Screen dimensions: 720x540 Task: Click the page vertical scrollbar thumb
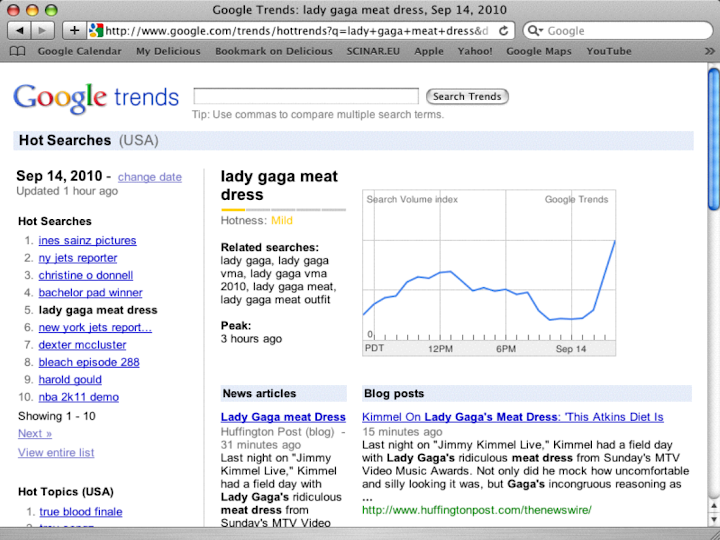pyautogui.click(x=713, y=138)
